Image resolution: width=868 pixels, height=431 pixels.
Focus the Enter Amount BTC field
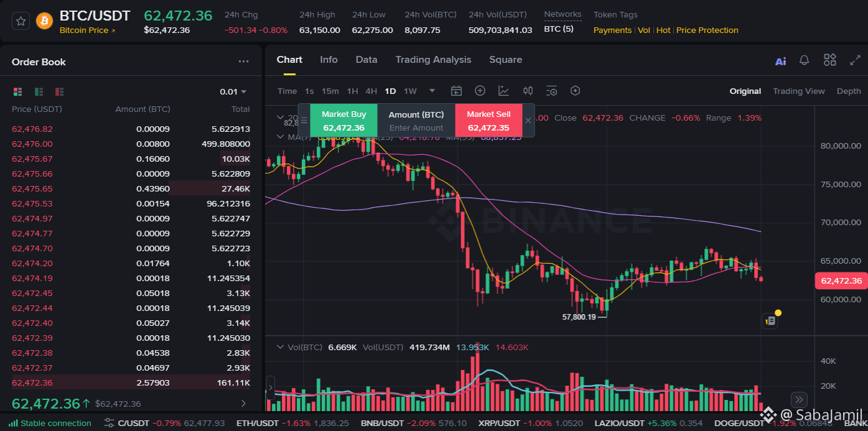pos(416,128)
